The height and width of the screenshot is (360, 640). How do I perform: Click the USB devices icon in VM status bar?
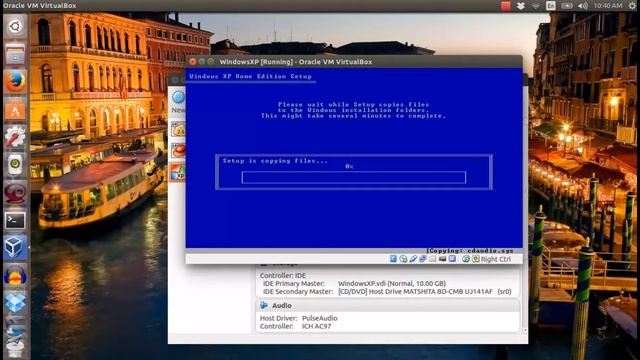pyautogui.click(x=413, y=259)
